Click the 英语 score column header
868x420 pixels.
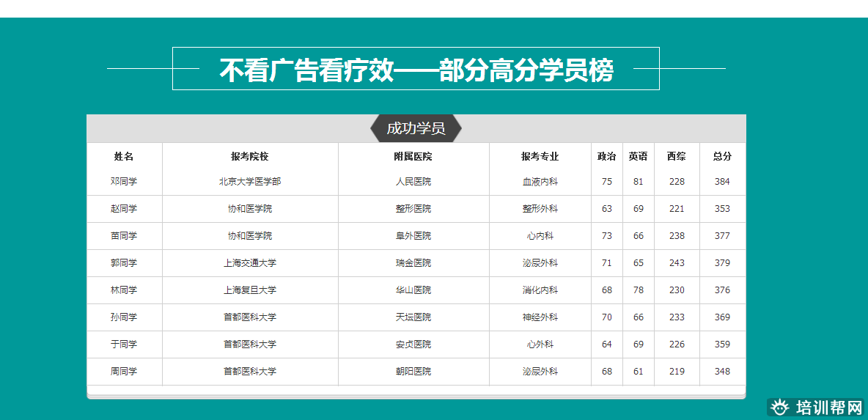pos(639,156)
